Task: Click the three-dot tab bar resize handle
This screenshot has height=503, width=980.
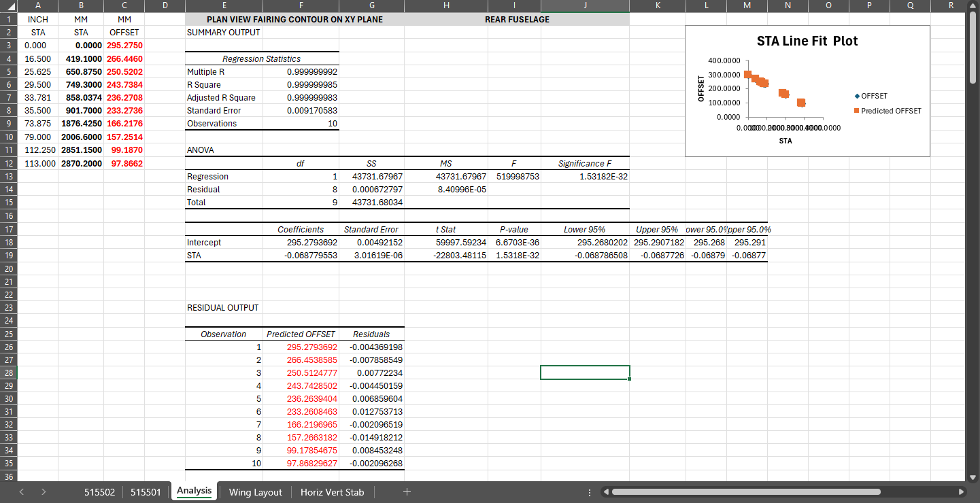Action: click(x=589, y=492)
